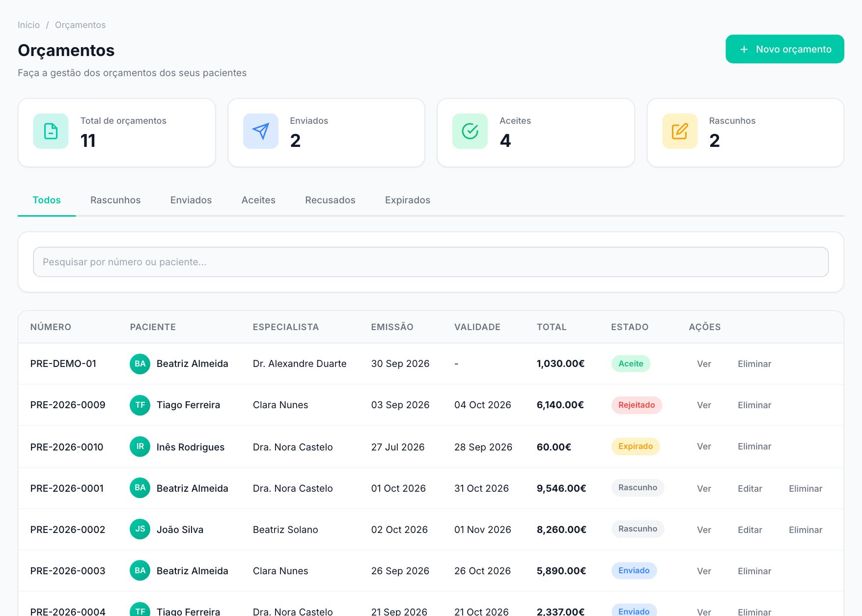862x616 pixels.
Task: Click Editar for PRE-2026-0001
Action: coord(750,488)
